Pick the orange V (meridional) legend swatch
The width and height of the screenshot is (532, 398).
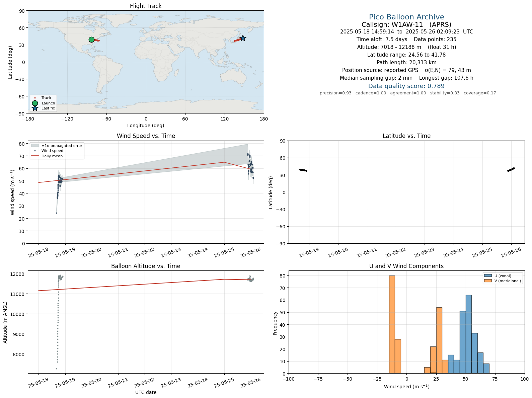tap(487, 281)
